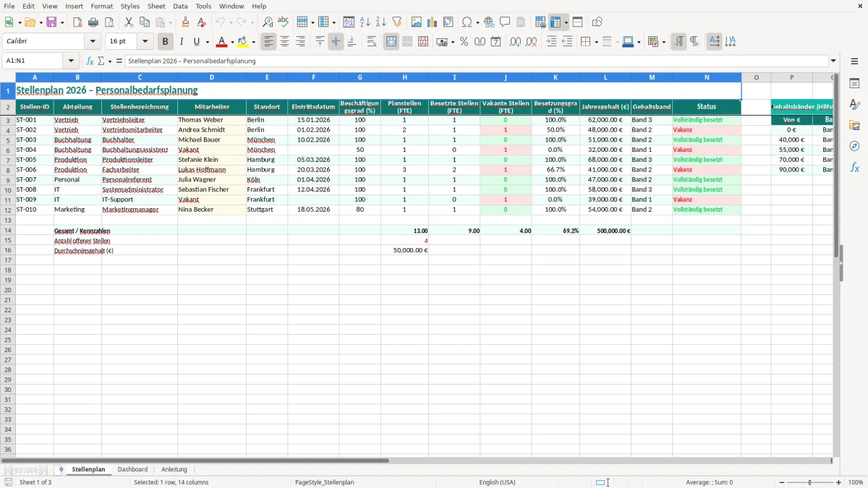Add a decimal place
The width and height of the screenshot is (868, 488).
pyautogui.click(x=516, y=42)
